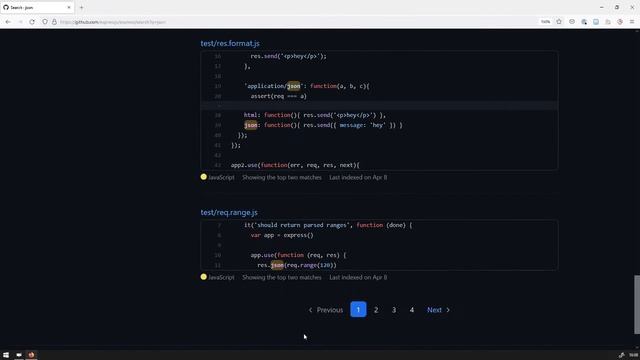The height and width of the screenshot is (360, 640).
Task: Open the Firefox hamburger application menu
Action: (632, 22)
